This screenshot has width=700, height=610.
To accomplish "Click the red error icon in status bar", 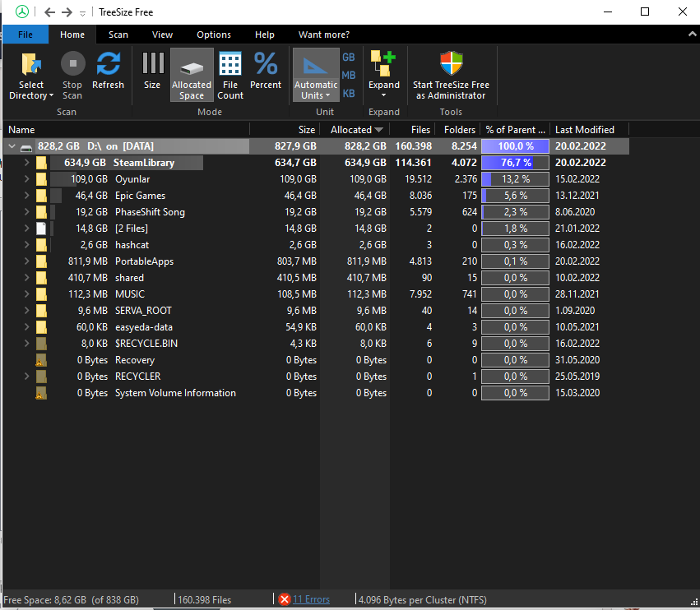I will point(284,599).
